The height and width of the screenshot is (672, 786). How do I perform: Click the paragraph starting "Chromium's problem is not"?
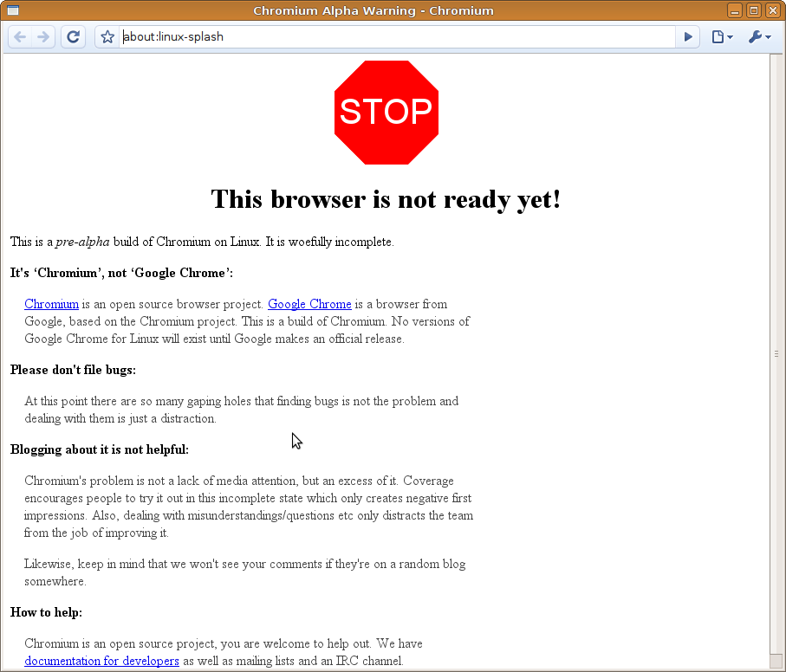249,507
